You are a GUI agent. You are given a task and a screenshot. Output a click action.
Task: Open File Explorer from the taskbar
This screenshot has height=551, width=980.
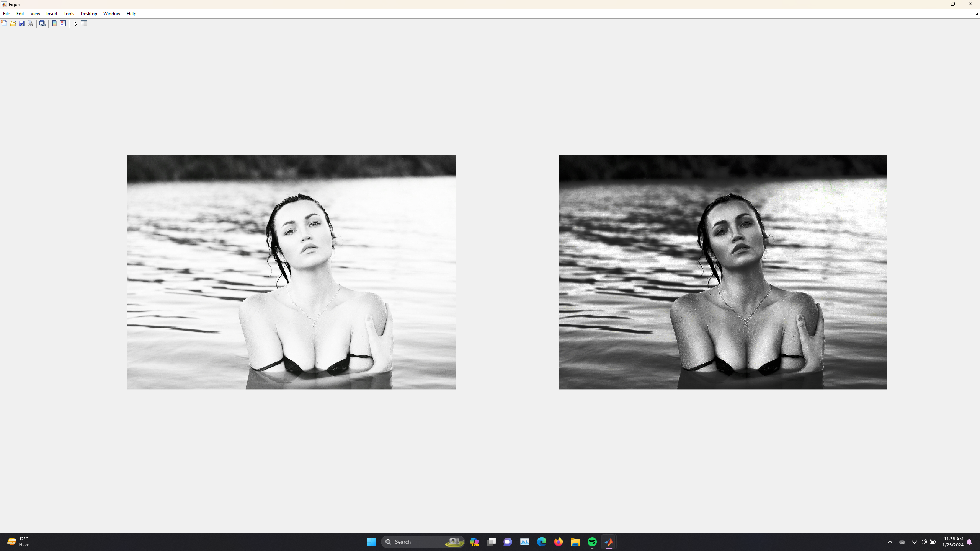coord(575,541)
